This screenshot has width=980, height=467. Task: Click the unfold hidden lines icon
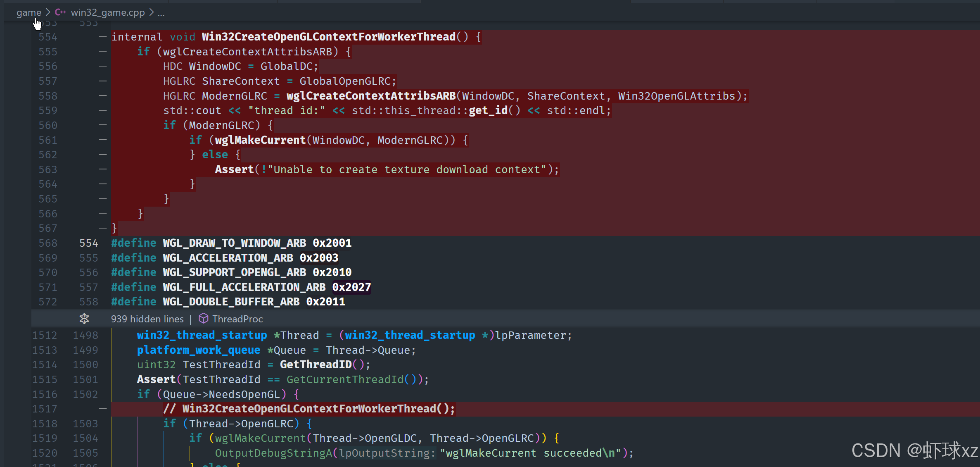[84, 319]
